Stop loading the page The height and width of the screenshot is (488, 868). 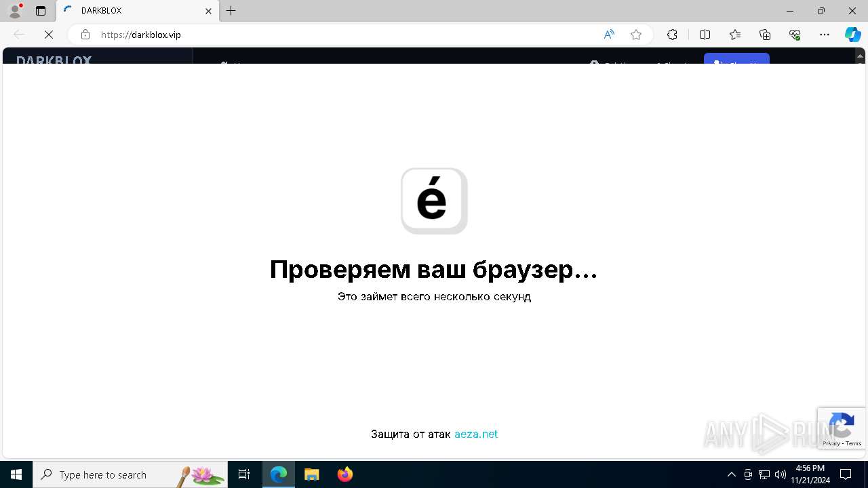click(x=49, y=35)
